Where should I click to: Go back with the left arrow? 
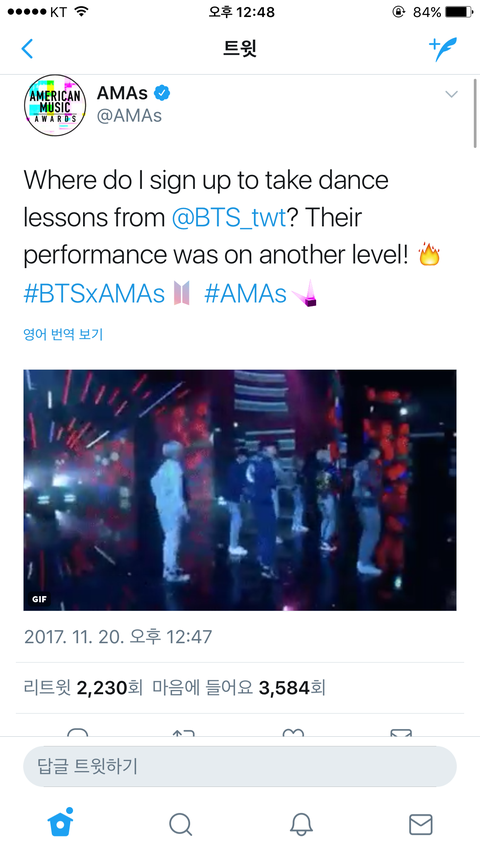click(27, 48)
